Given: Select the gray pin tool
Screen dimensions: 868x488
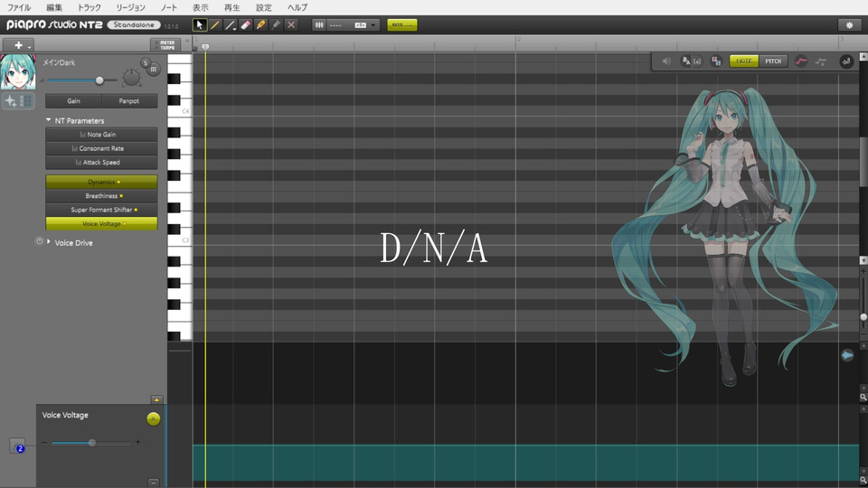Looking at the screenshot, I should click(x=276, y=25).
